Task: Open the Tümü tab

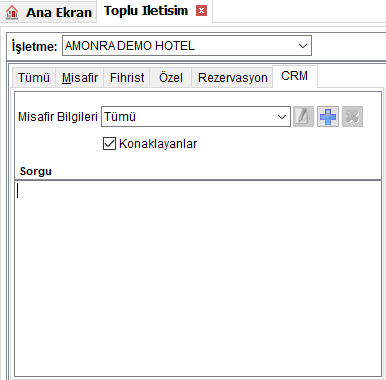Action: tap(34, 78)
